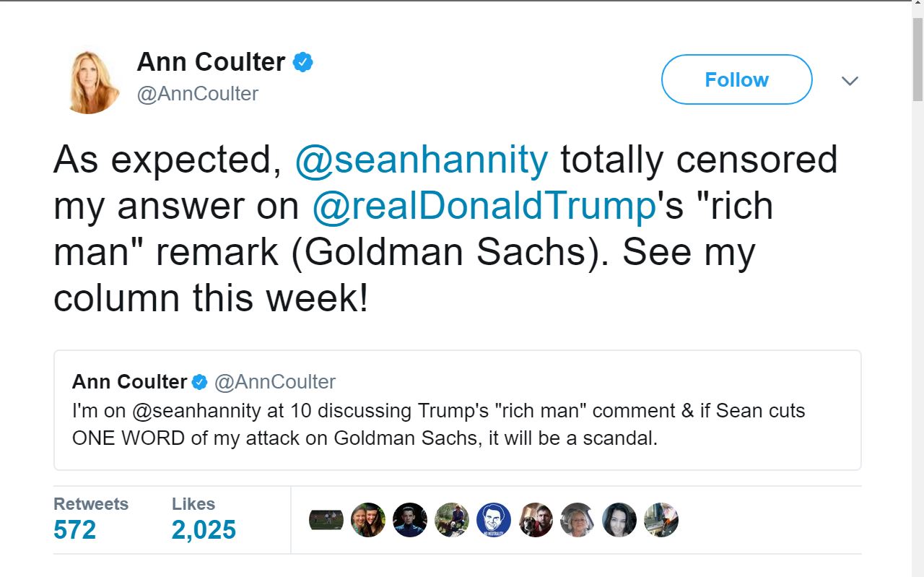Open the @AnnCoulter handle under the name
Screen dimensions: 924x577
pyautogui.click(x=198, y=94)
